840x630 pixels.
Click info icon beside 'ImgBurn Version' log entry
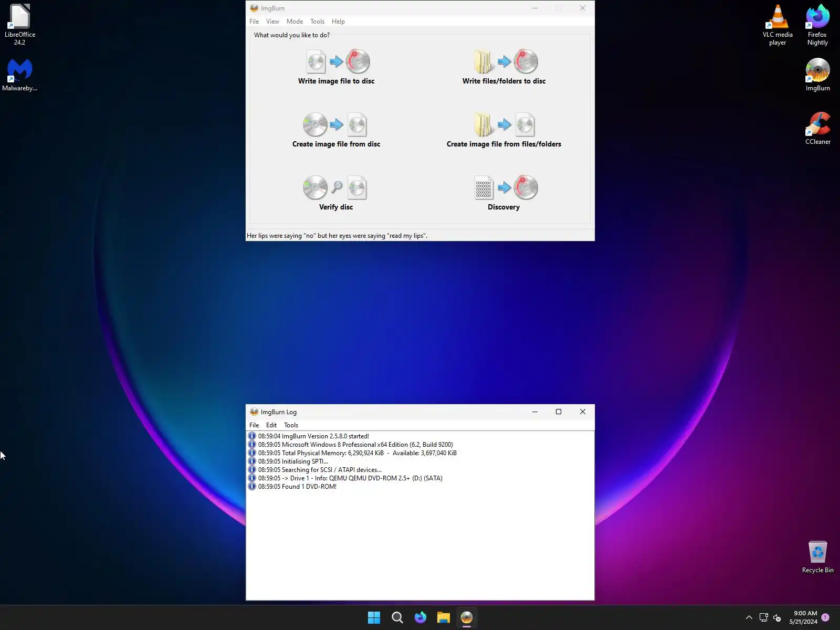(252, 436)
